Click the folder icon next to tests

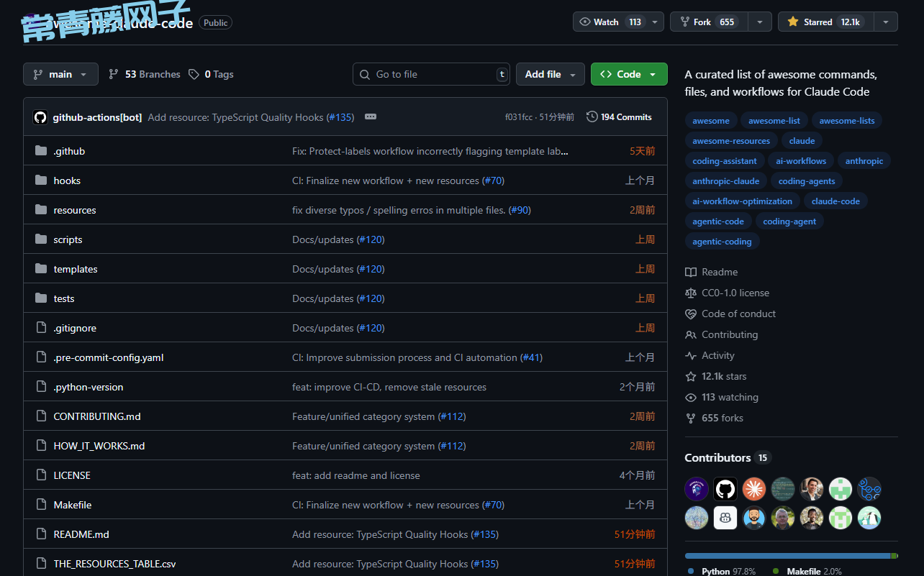(x=41, y=298)
